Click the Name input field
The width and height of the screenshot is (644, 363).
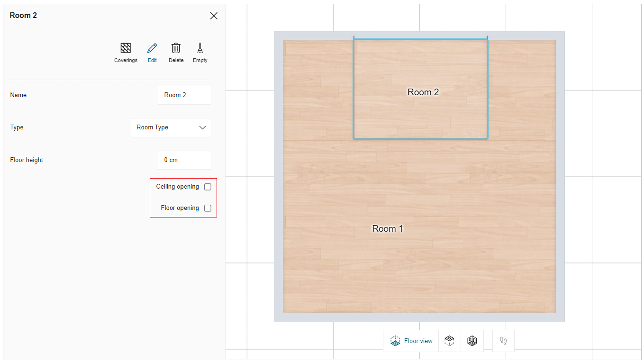[184, 95]
